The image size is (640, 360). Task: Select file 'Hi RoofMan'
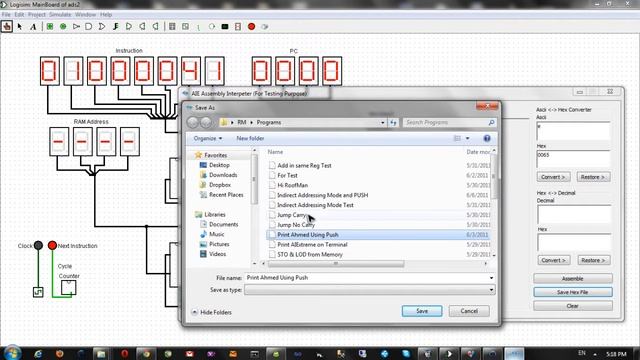[x=292, y=185]
